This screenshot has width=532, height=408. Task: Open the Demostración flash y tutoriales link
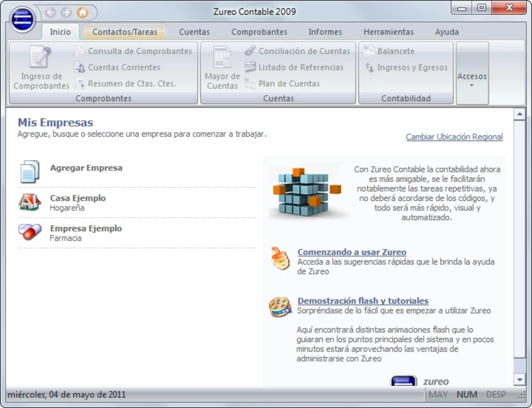[363, 301]
